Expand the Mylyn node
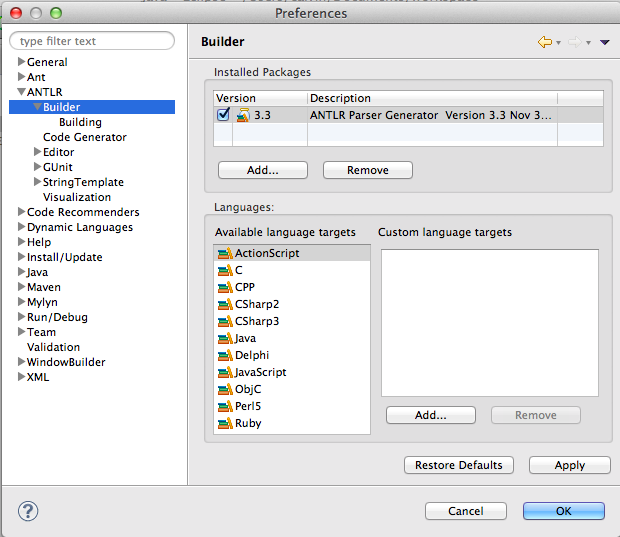Viewport: 620px width, 537px height. 21,302
